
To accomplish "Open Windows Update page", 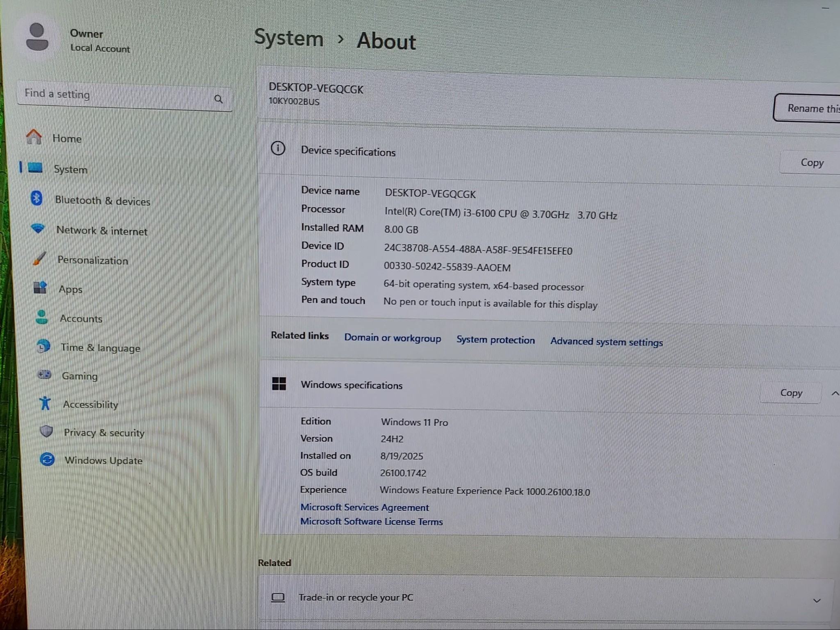I will (x=103, y=461).
